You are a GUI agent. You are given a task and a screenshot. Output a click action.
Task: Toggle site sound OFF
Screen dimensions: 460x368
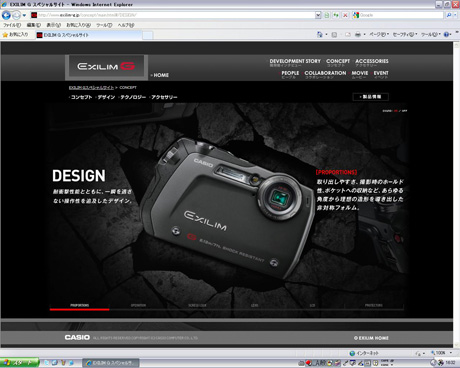[x=404, y=111]
